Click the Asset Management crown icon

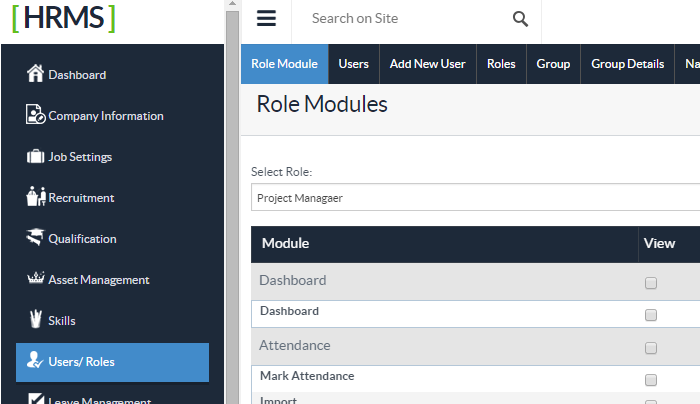(x=36, y=278)
